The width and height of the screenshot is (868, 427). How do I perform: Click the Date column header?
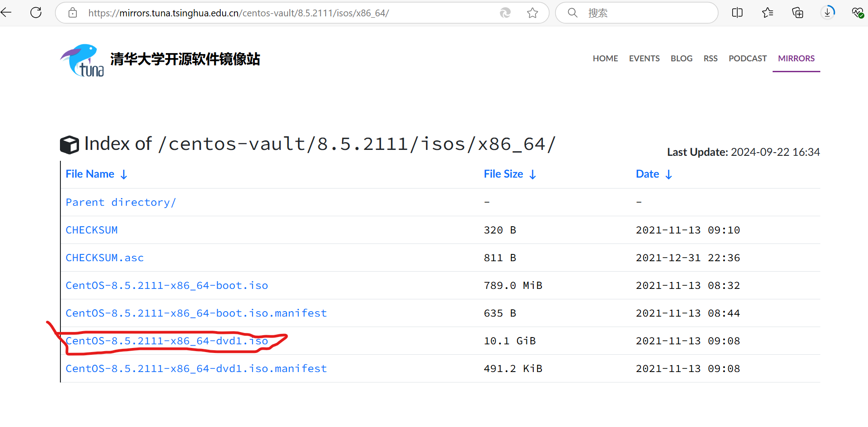(647, 174)
